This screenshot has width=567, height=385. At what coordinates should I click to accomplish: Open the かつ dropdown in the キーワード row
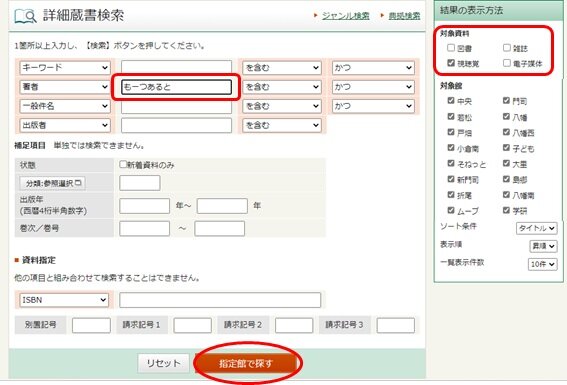click(x=373, y=68)
